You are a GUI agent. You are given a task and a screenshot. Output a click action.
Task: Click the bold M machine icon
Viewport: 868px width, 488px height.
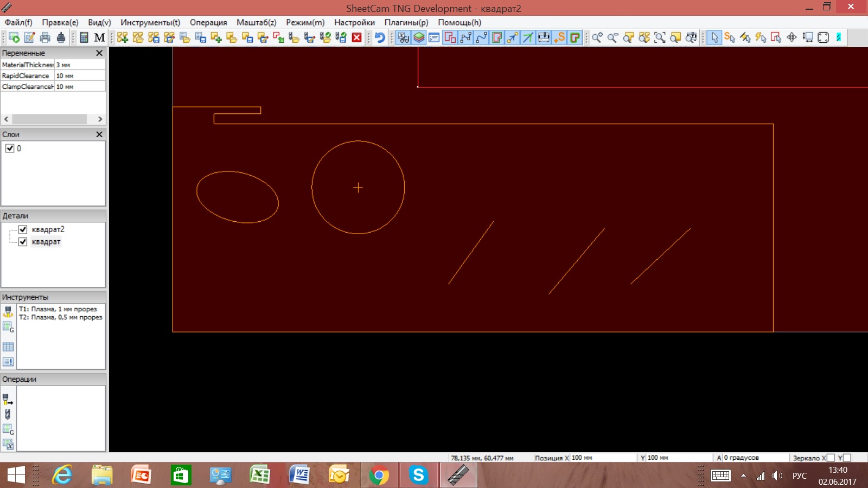99,37
